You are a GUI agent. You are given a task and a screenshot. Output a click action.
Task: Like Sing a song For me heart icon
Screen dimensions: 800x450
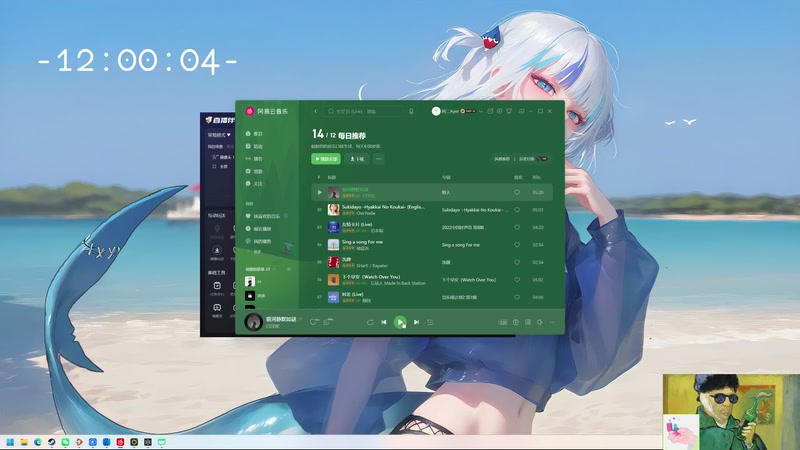(517, 245)
